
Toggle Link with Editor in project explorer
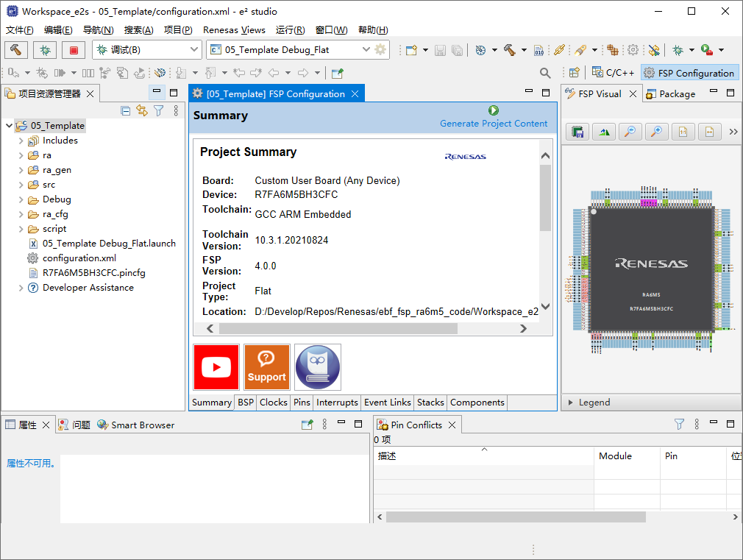pyautogui.click(x=142, y=110)
